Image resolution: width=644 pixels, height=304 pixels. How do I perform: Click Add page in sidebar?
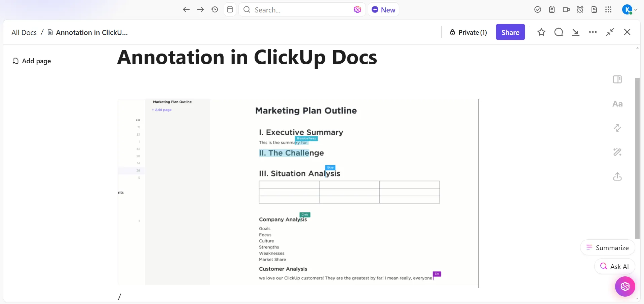32,61
